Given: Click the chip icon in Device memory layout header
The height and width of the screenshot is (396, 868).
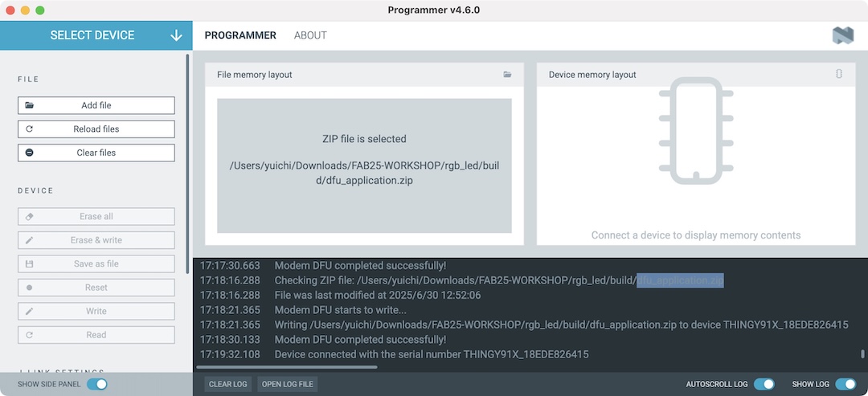Looking at the screenshot, I should (x=839, y=74).
